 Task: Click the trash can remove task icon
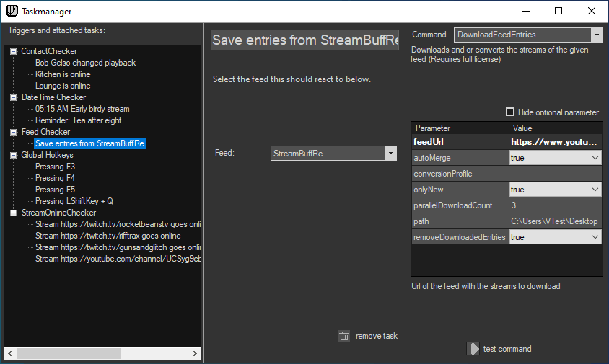(344, 336)
